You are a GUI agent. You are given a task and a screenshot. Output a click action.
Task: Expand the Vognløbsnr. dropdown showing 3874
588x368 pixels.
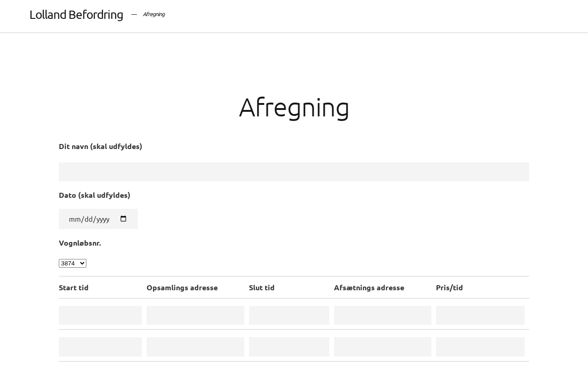coord(73,263)
